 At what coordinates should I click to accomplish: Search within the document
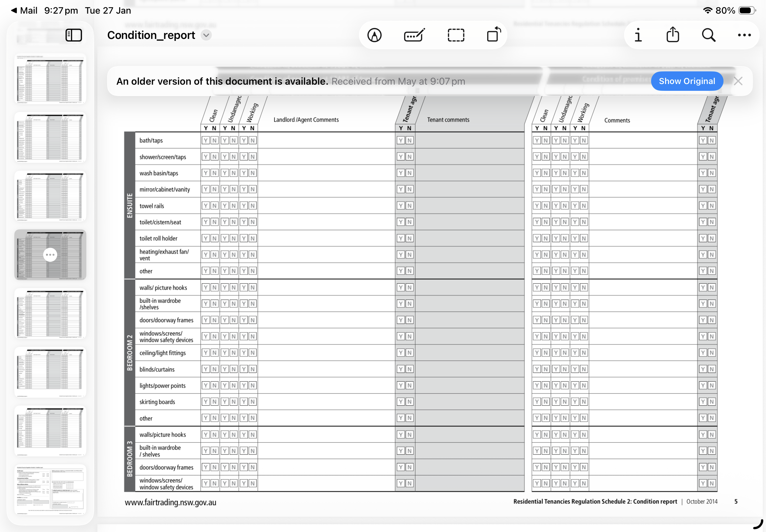click(x=708, y=35)
